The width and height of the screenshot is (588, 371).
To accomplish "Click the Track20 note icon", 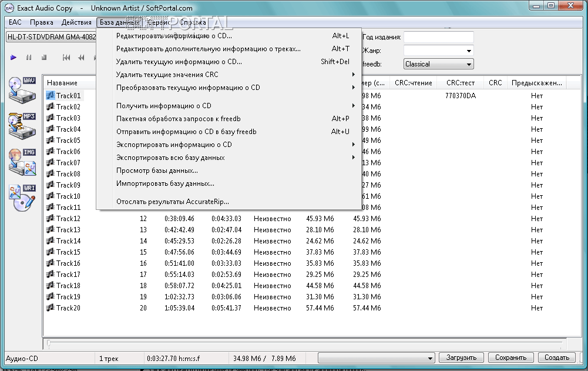I will coord(51,308).
